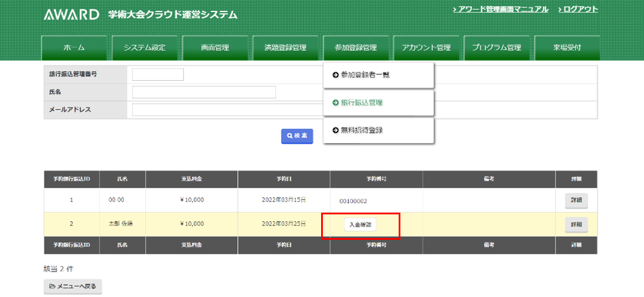Switch to the 来場受付 tab
Viewport: 644px width, 297px height.
[x=566, y=48]
